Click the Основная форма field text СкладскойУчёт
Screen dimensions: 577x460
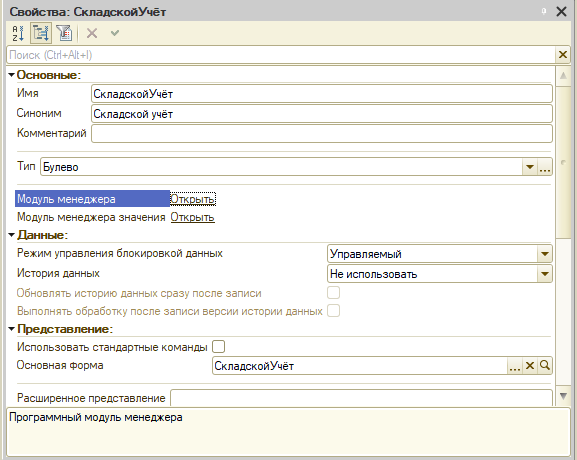254,366
